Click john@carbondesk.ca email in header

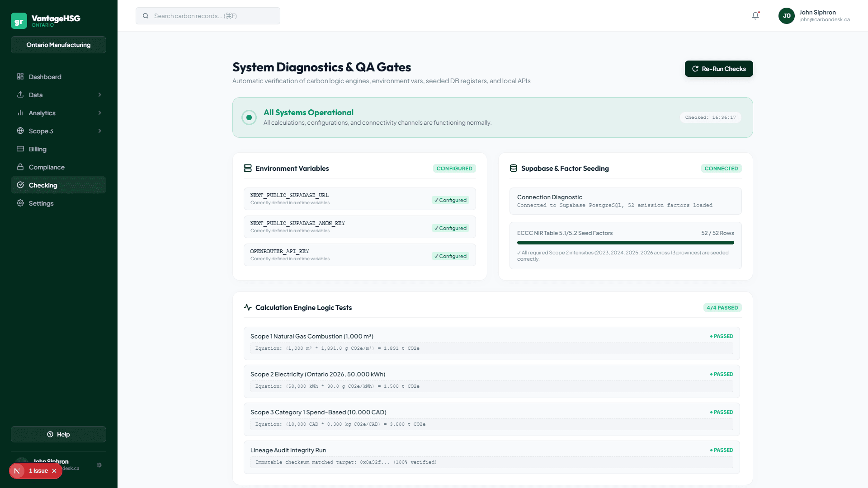point(825,19)
